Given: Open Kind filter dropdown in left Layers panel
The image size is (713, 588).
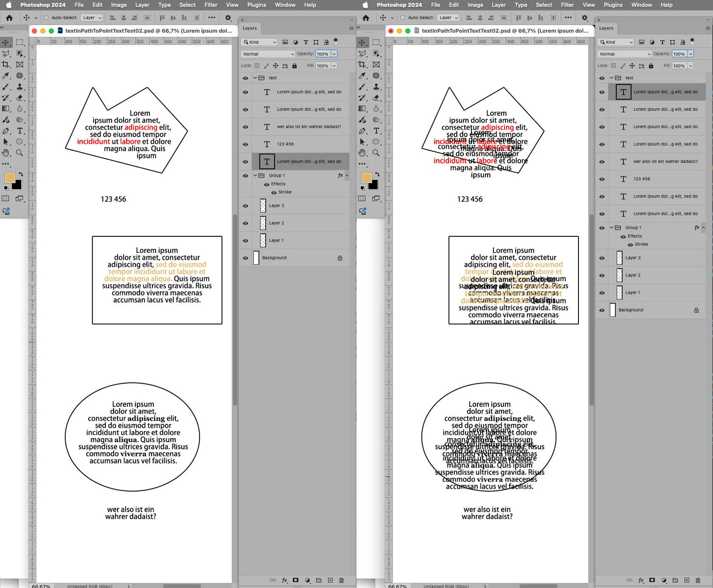Looking at the screenshot, I should point(259,42).
